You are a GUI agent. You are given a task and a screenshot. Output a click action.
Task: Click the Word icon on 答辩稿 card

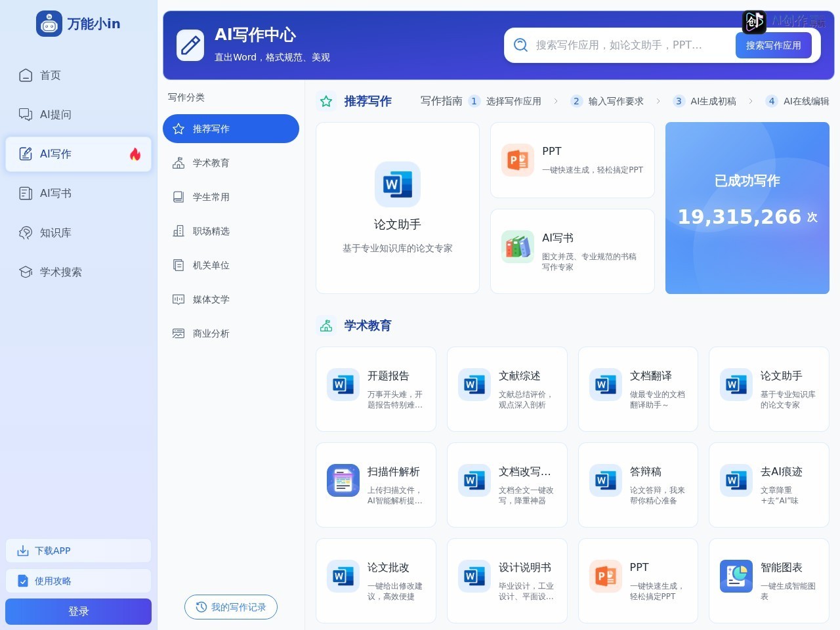tap(606, 480)
